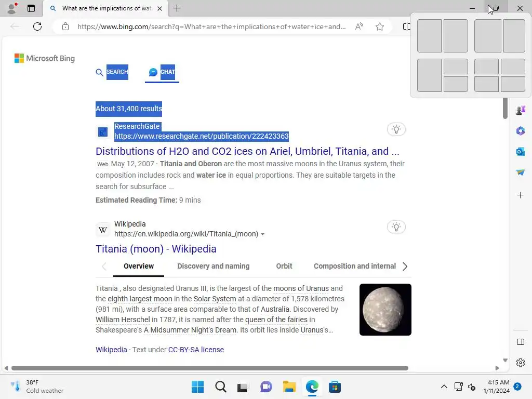The height and width of the screenshot is (399, 532).
Task: View site information lock icon
Action: point(65,26)
